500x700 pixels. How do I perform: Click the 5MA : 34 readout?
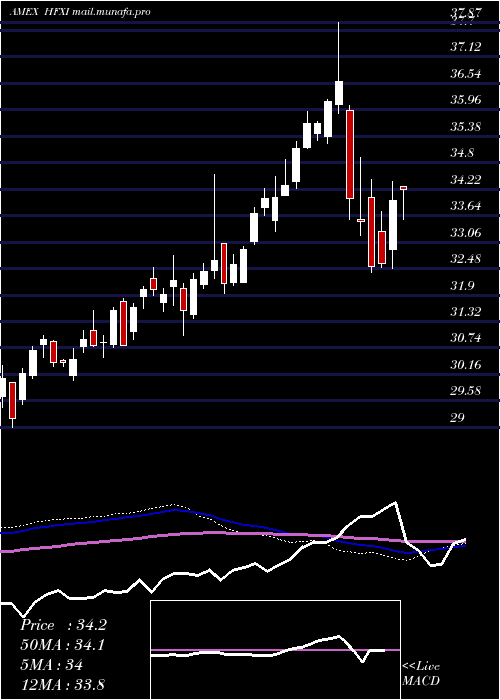point(51,665)
